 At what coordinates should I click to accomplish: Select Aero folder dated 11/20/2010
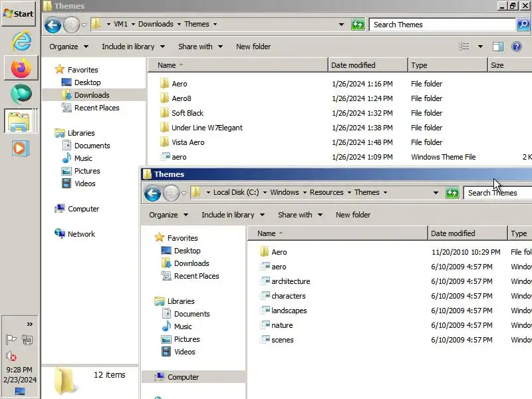click(x=279, y=252)
